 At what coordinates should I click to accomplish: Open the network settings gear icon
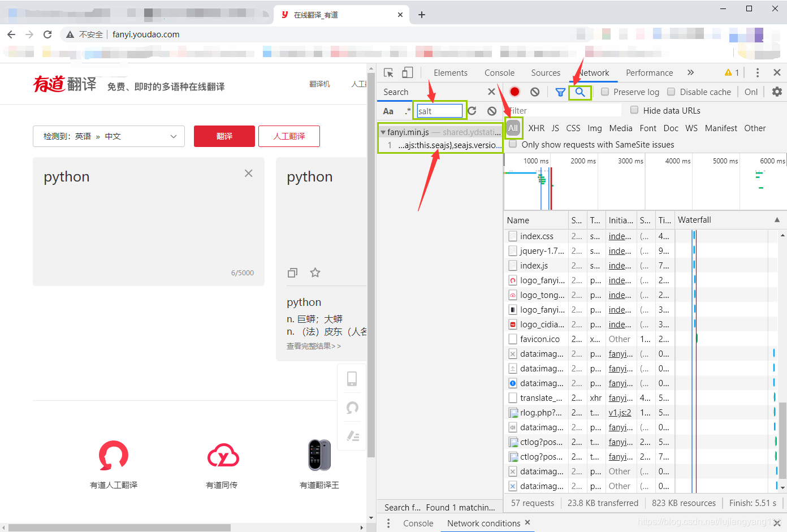pos(777,92)
